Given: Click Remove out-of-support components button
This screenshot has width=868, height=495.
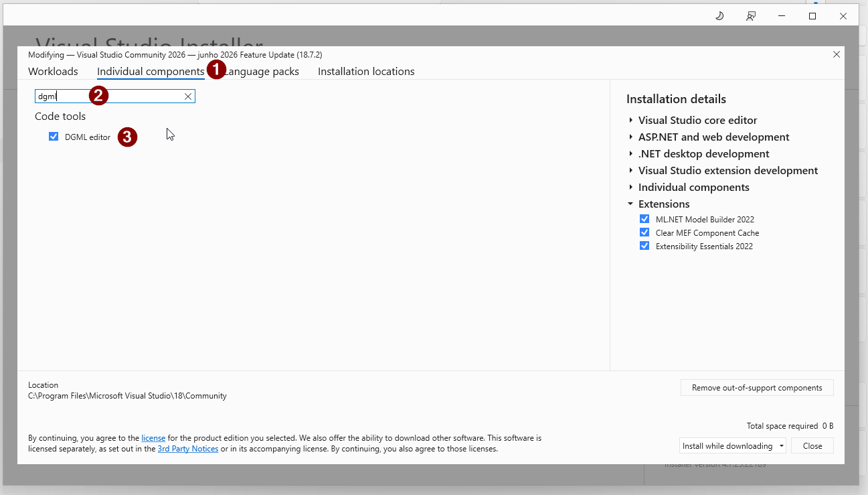Looking at the screenshot, I should point(757,388).
